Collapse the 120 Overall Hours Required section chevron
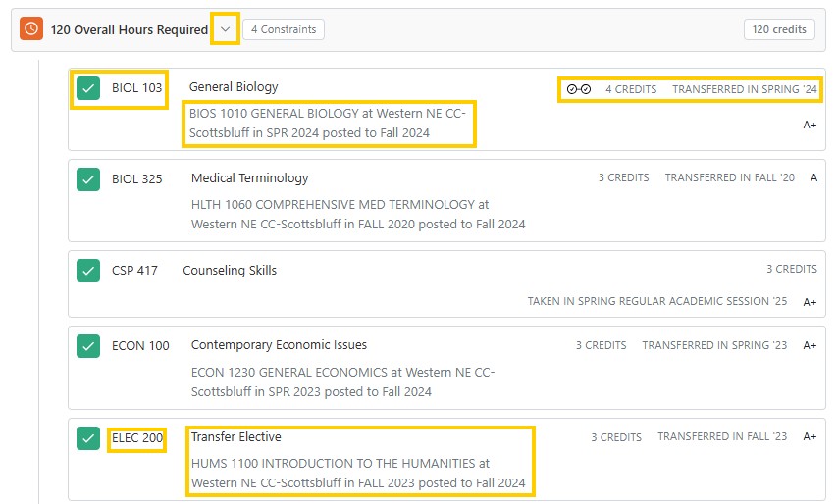This screenshot has width=837, height=504. coord(226,29)
